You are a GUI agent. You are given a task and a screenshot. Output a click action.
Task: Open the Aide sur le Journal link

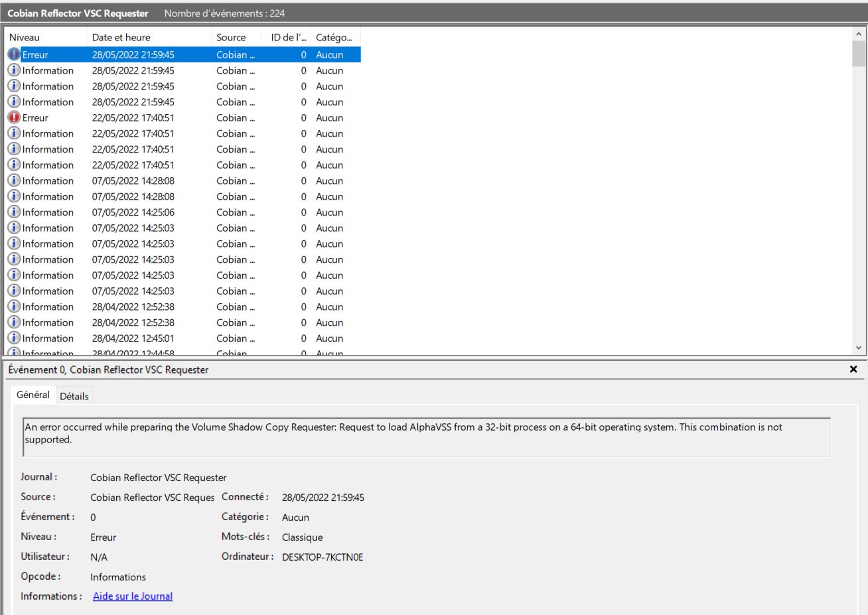point(133,596)
